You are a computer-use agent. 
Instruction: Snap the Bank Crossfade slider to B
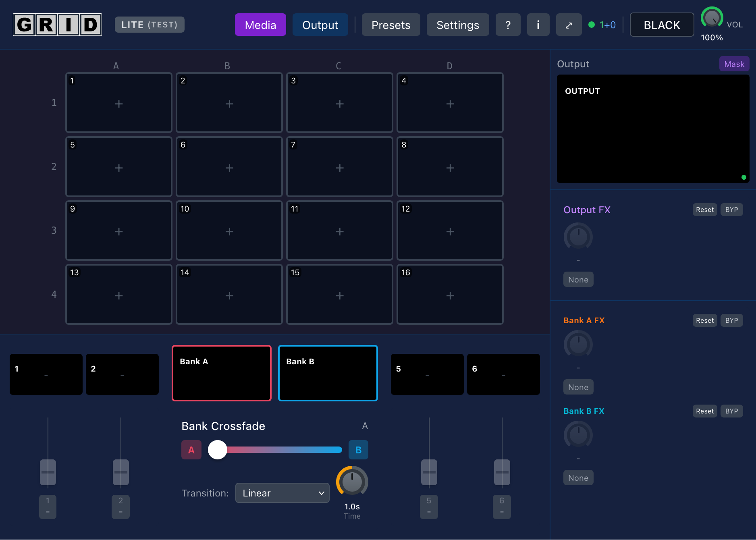click(x=358, y=450)
